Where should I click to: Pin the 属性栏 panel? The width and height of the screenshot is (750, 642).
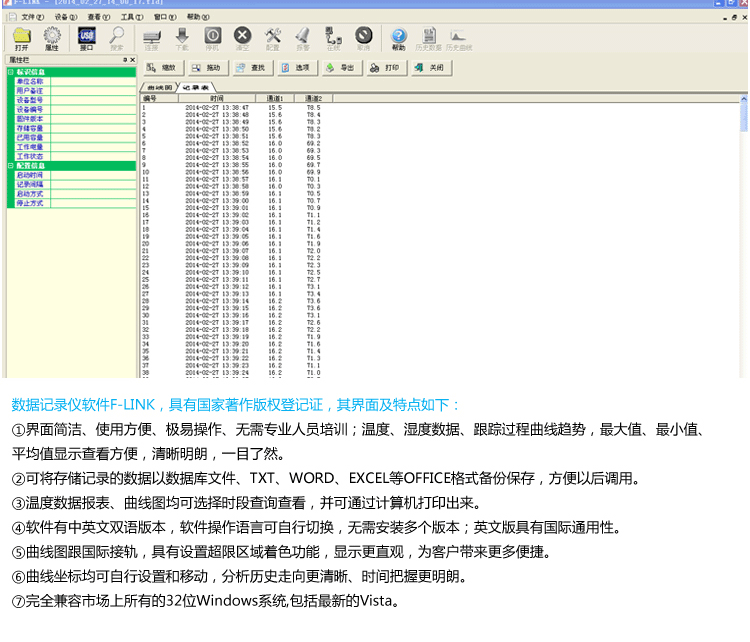coord(123,60)
